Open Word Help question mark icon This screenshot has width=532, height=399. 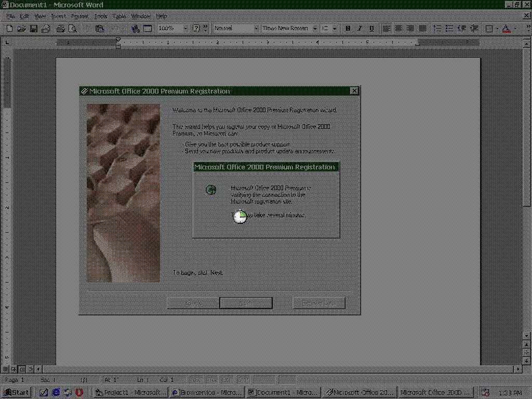click(x=196, y=29)
